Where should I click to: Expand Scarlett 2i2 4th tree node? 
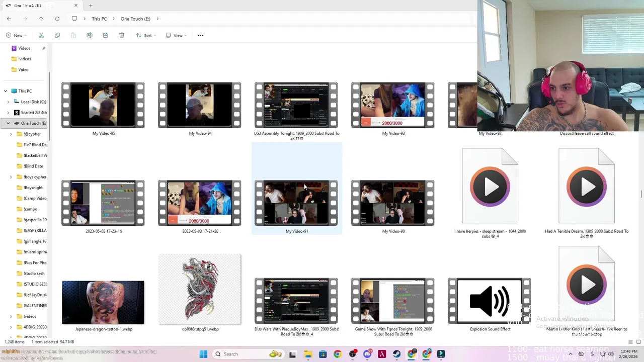pyautogui.click(x=8, y=113)
